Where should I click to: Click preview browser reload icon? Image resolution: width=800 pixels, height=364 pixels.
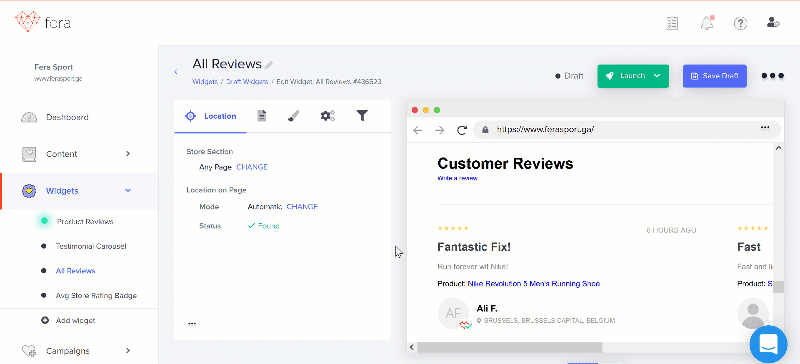(x=462, y=130)
